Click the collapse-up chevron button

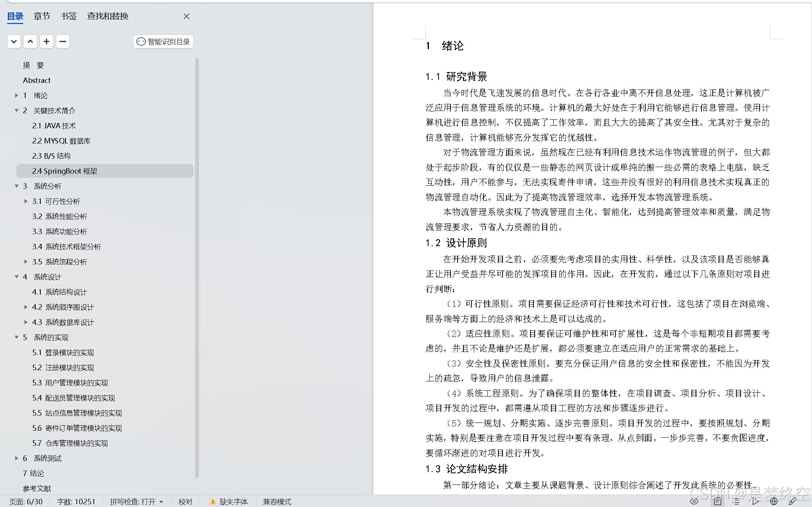(30, 41)
